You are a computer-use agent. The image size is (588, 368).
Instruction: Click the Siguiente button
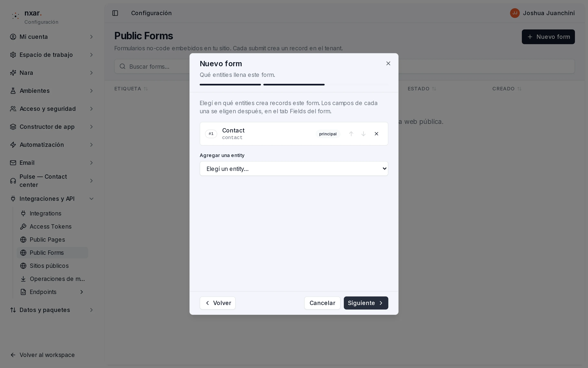pyautogui.click(x=366, y=303)
